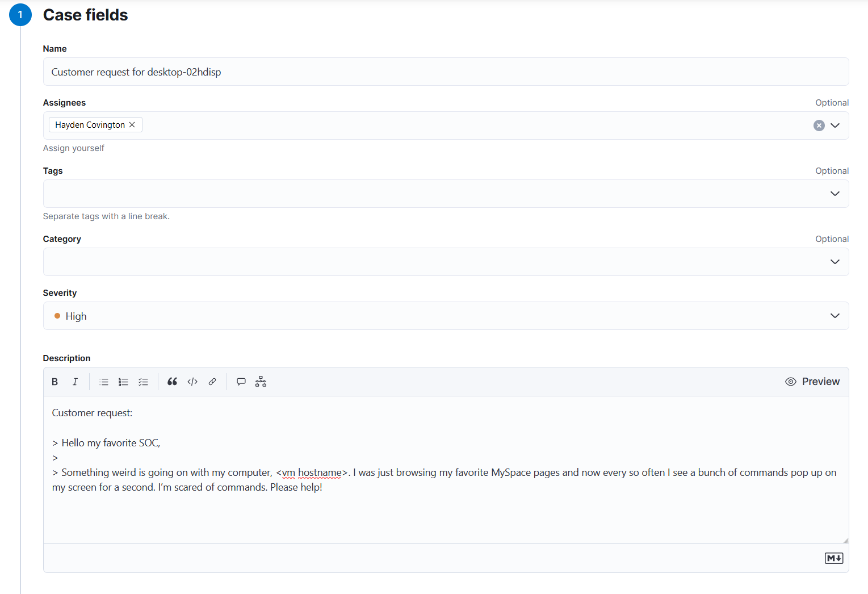Screen dimensions: 868x594
Task: Click the '> Hello my favorite SOC,' line
Action: click(x=106, y=443)
